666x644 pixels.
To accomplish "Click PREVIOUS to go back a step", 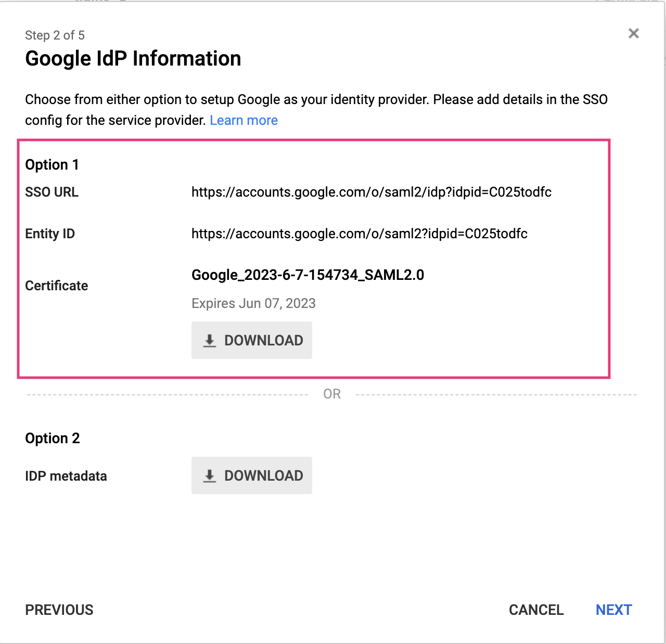I will 59,610.
